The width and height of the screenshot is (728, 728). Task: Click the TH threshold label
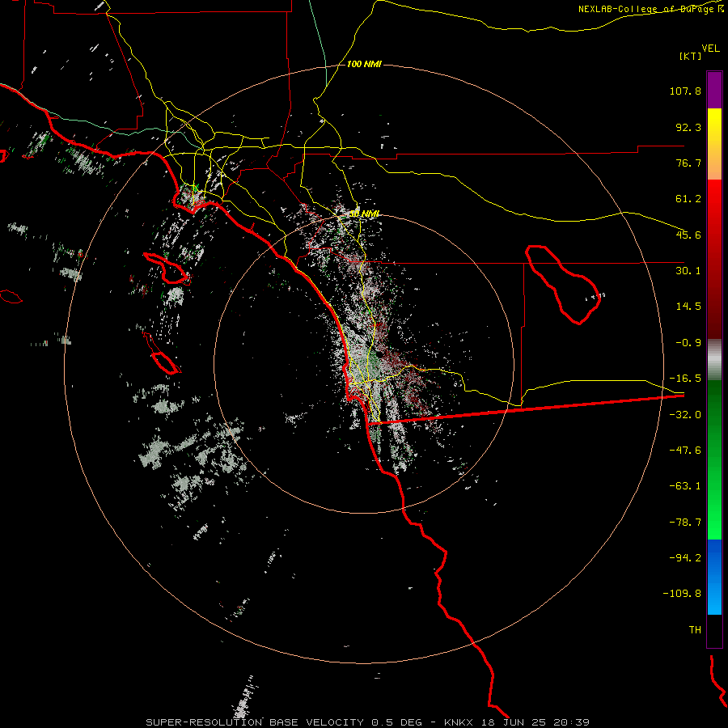(x=695, y=630)
